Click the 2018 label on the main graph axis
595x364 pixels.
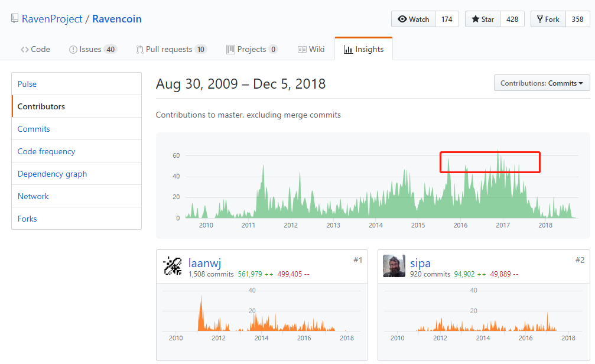pyautogui.click(x=545, y=225)
